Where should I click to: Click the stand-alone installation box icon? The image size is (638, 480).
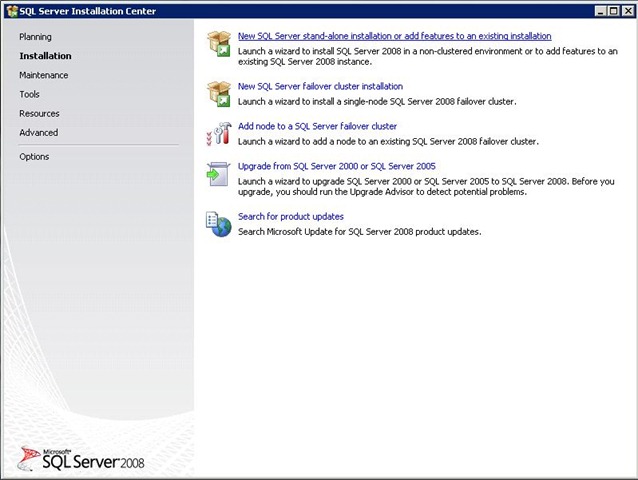coord(219,43)
